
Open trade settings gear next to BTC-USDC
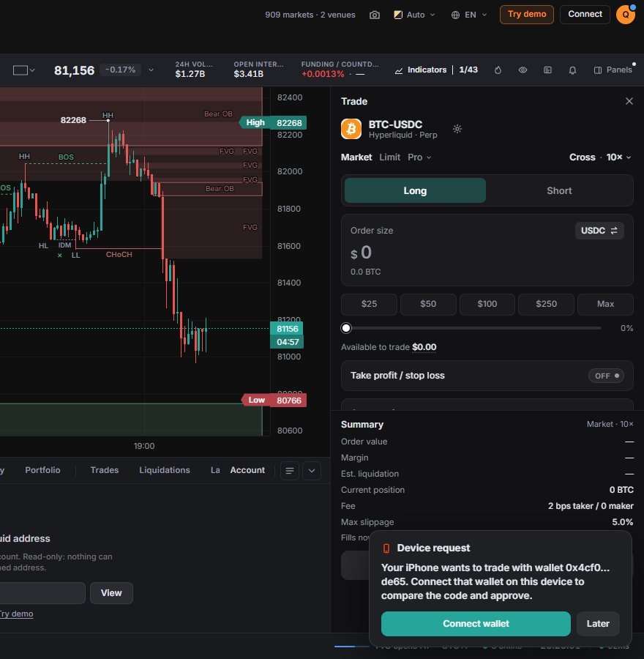pyautogui.click(x=457, y=129)
